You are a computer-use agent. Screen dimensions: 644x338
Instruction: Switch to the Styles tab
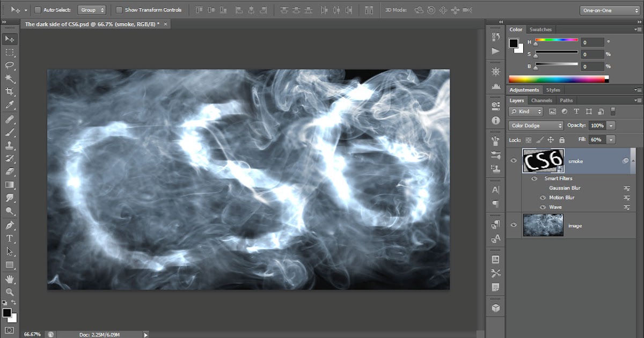coord(553,90)
